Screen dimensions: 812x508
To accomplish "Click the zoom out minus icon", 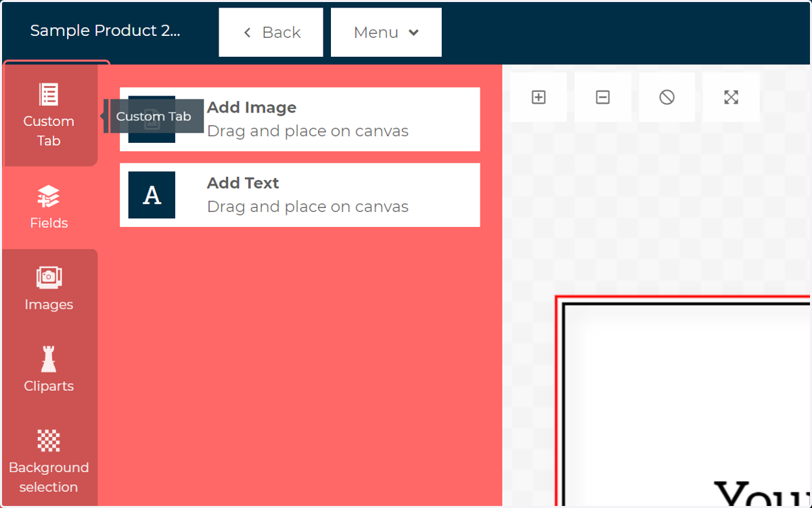I will point(603,98).
